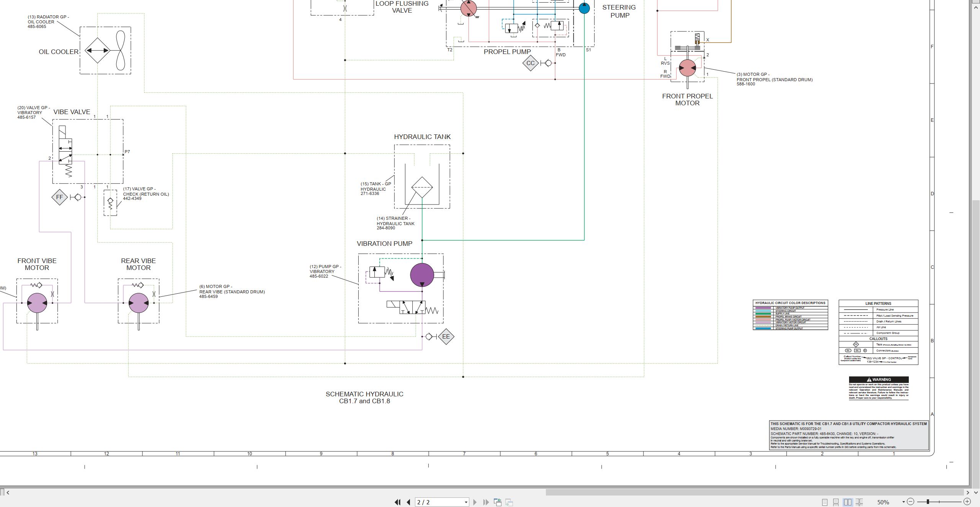The image size is (980, 507).
Task: Click the horizontal scrollbar thumb
Action: pyautogui.click(x=755, y=492)
